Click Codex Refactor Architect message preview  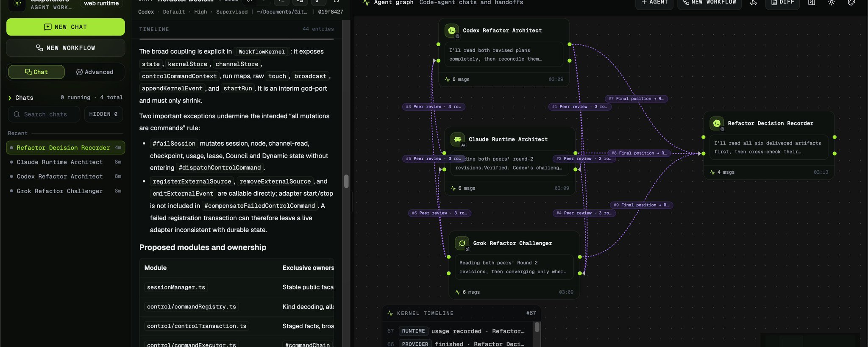click(x=504, y=55)
